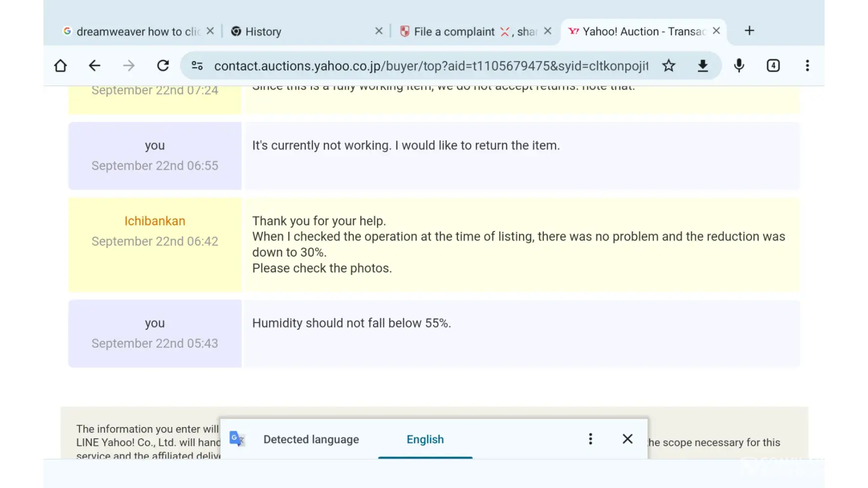Screen dimensions: 868x488
Task: Open the tab switcher showing 4 tabs
Action: (x=773, y=66)
